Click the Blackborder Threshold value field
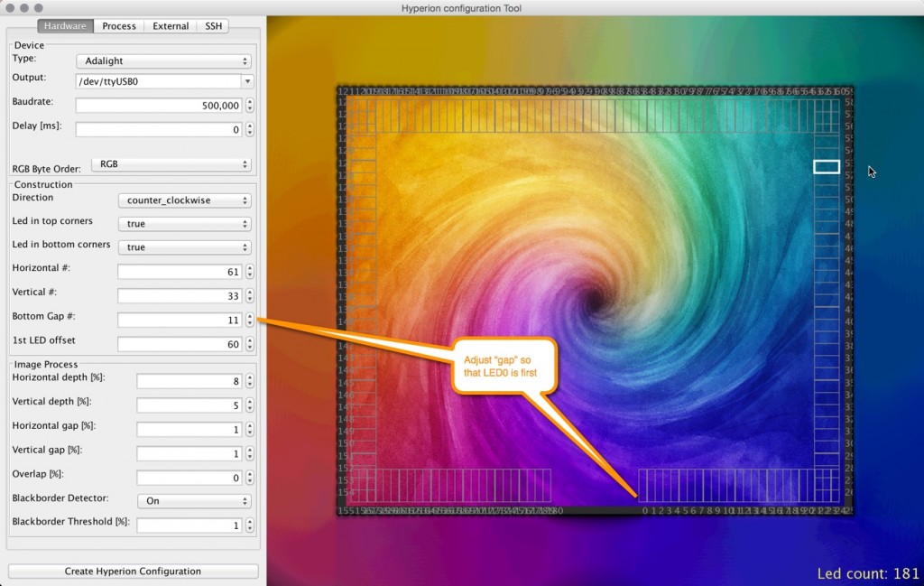Viewport: 924px width, 586px height. pos(190,525)
